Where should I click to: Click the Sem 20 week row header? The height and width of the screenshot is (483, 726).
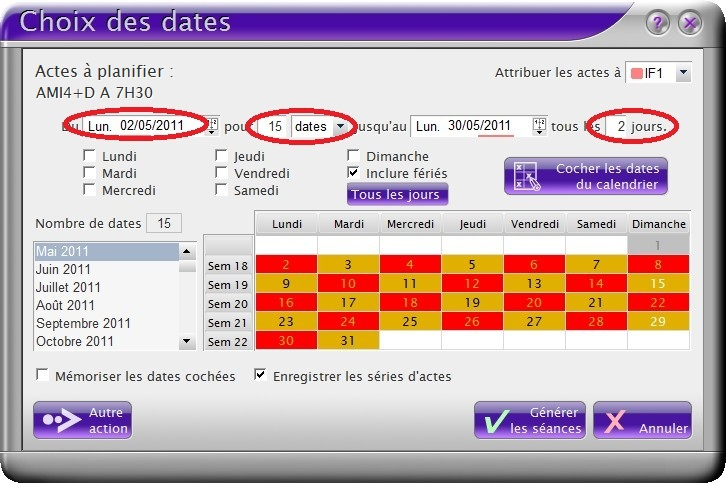(228, 303)
